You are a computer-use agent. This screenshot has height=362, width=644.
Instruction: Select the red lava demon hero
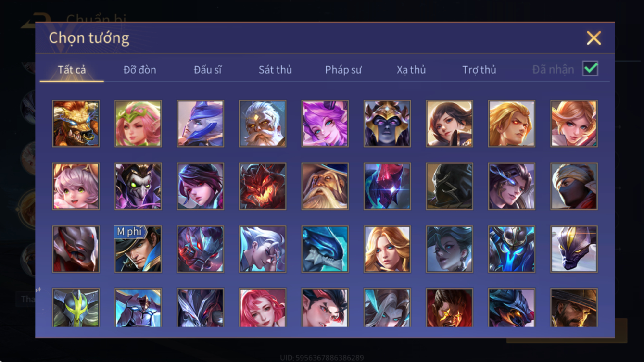(x=263, y=187)
